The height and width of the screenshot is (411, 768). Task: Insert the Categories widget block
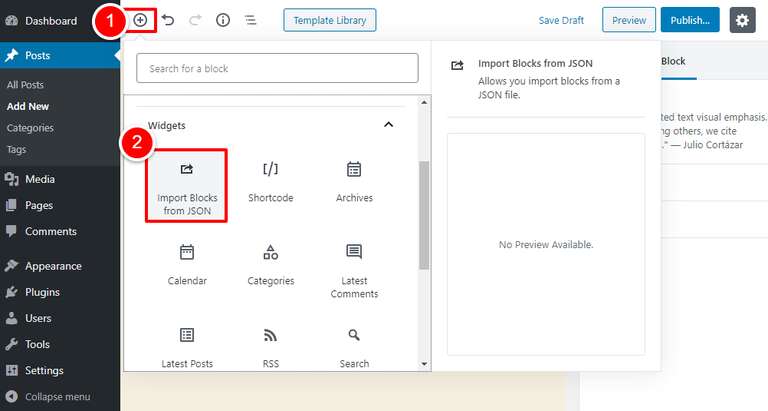[x=270, y=265]
